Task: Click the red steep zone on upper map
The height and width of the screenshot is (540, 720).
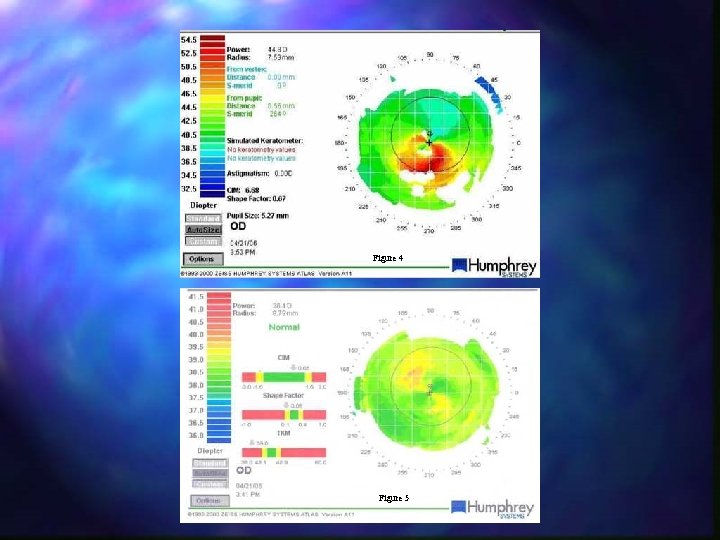Action: 431,158
